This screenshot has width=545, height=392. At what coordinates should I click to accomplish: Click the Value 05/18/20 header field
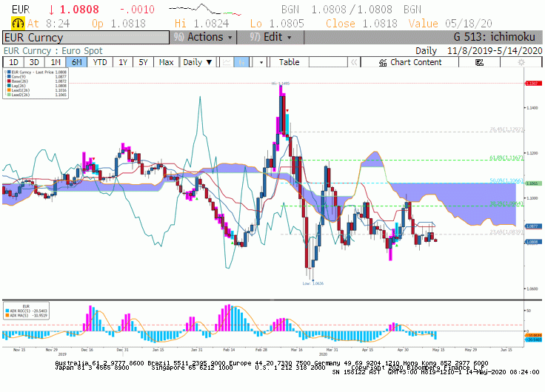coord(450,24)
